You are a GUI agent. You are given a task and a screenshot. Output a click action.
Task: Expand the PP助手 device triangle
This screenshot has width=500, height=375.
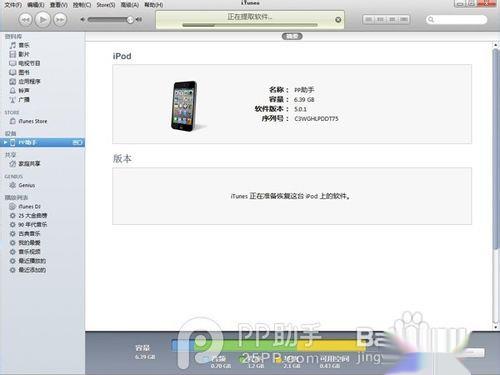pyautogui.click(x=5, y=142)
